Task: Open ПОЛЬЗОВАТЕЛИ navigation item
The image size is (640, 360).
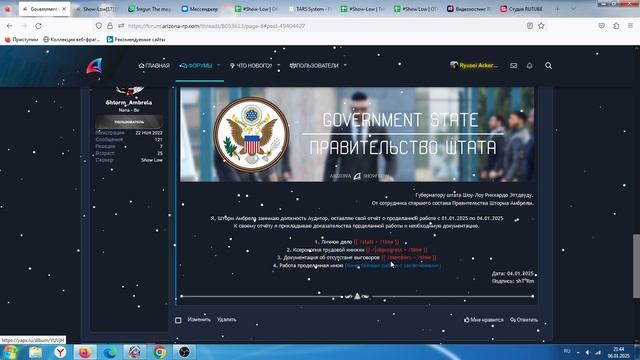Action: coord(314,65)
